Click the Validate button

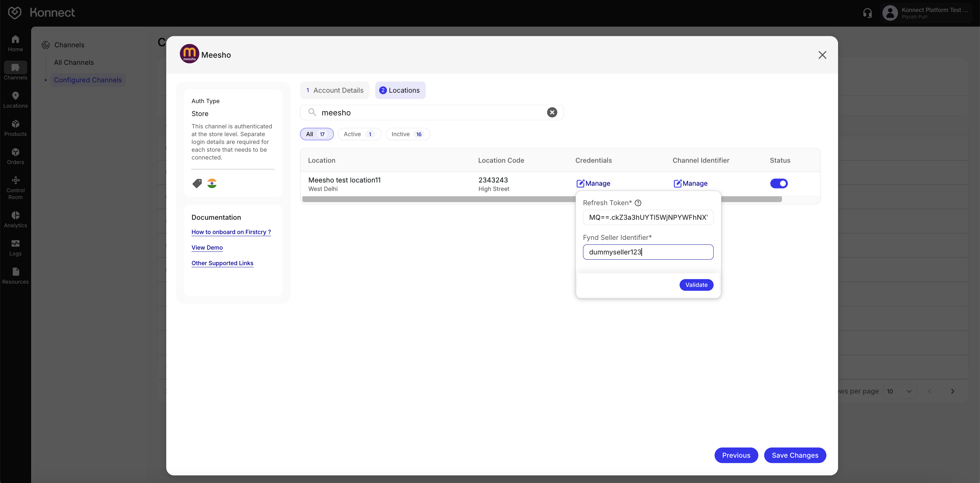pos(696,285)
